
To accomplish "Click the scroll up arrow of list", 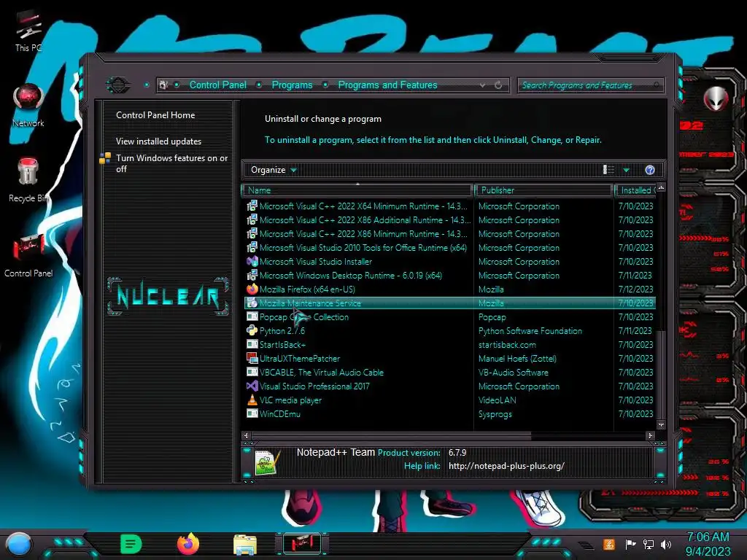I will [661, 187].
